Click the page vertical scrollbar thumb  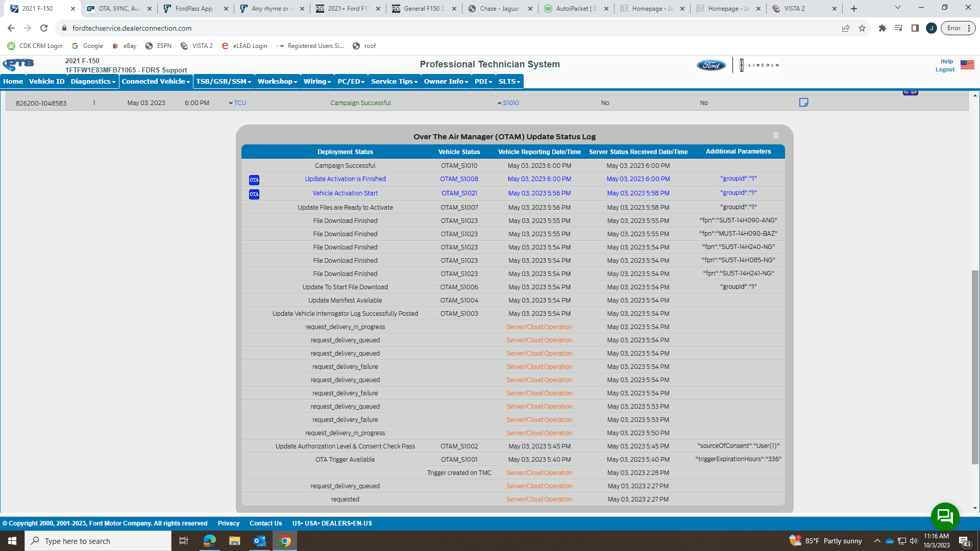coord(975,367)
